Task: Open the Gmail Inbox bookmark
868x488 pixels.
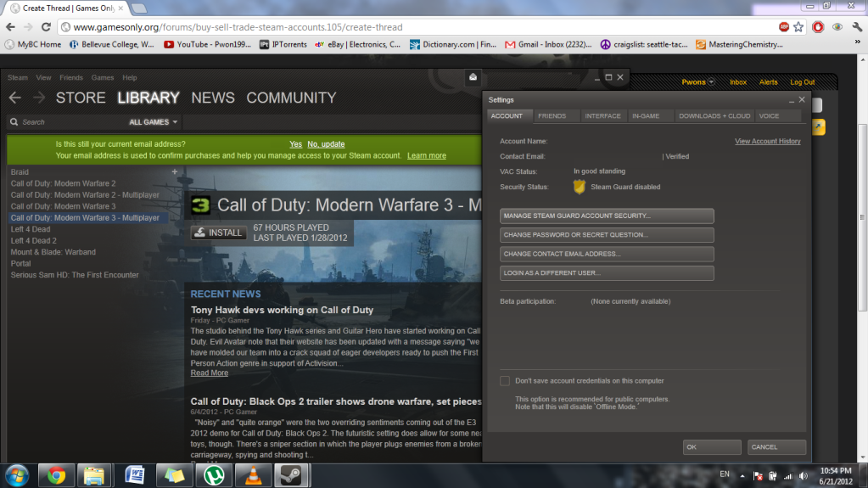Action: 548,44
